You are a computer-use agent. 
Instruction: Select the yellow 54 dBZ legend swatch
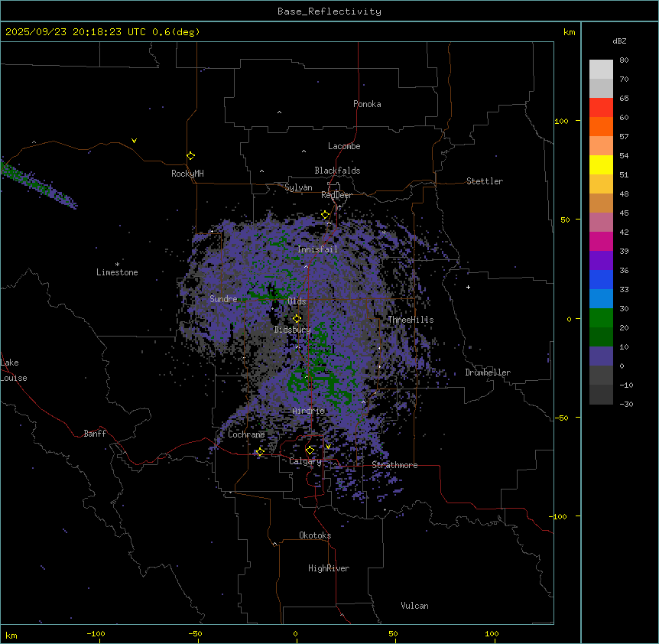[x=601, y=164]
